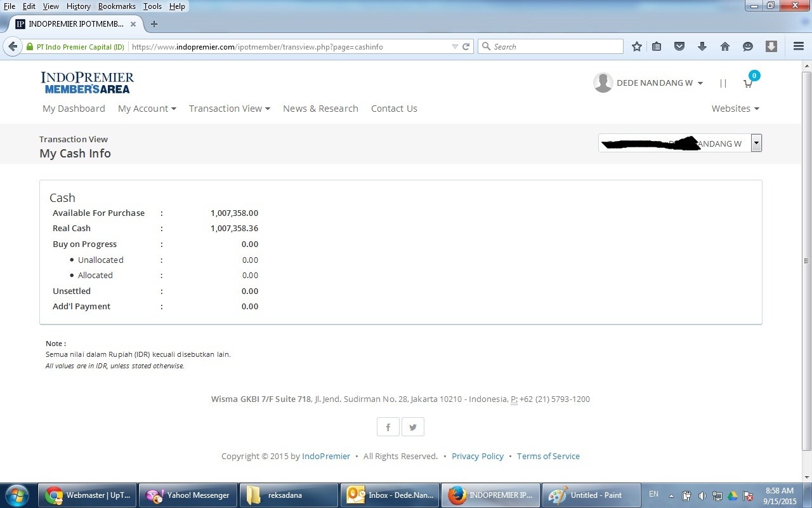Click the Buy on Progress label
The height and width of the screenshot is (508, 812).
[84, 244]
